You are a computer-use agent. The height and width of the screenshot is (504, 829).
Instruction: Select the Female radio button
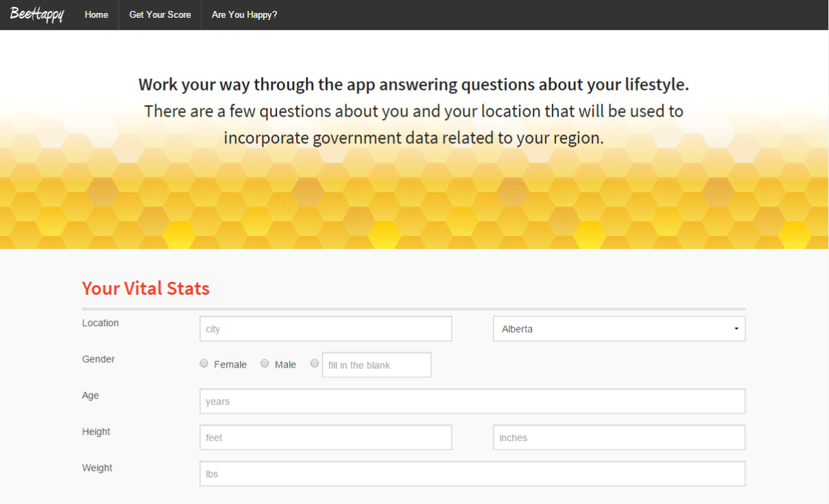pyautogui.click(x=204, y=363)
